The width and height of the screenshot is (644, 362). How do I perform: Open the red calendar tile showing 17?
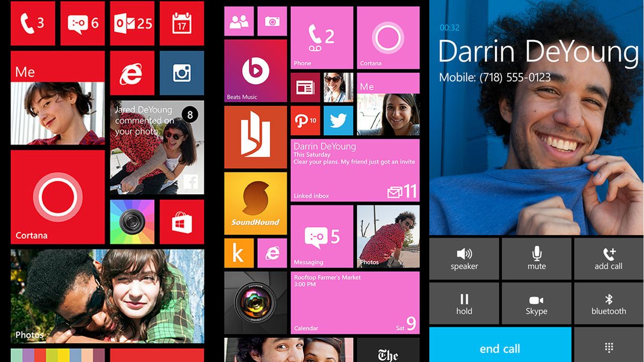[181, 23]
